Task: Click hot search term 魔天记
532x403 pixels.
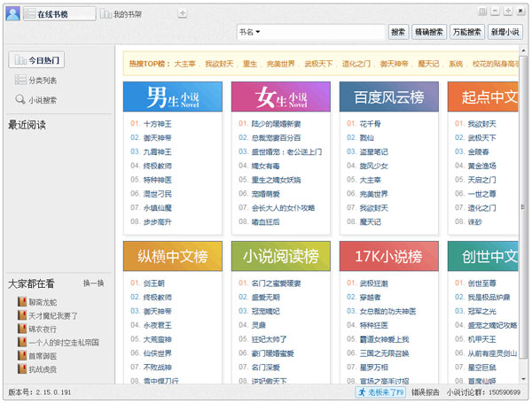Action: click(428, 64)
